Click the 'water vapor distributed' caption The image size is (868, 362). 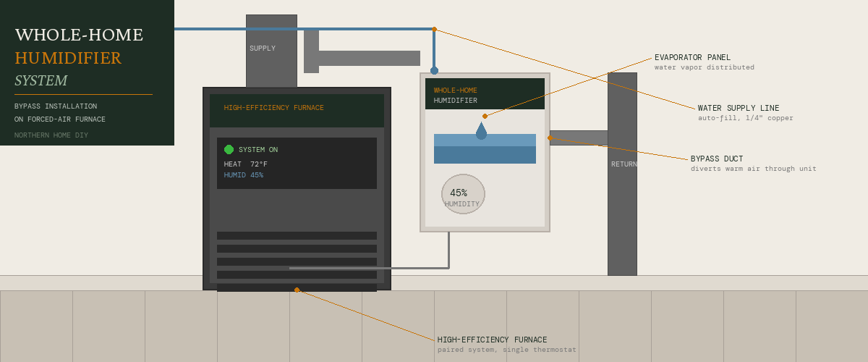pos(705,67)
